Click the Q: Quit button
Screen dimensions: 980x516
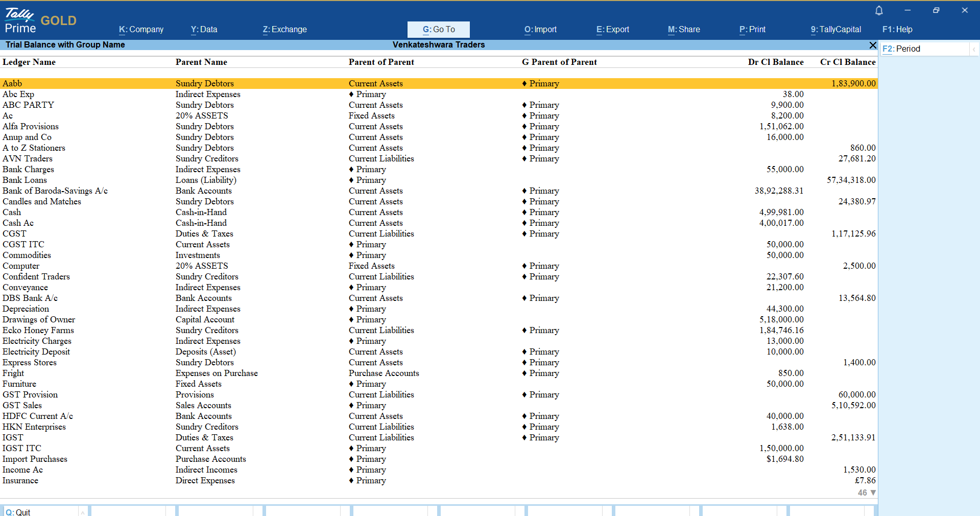pyautogui.click(x=18, y=512)
